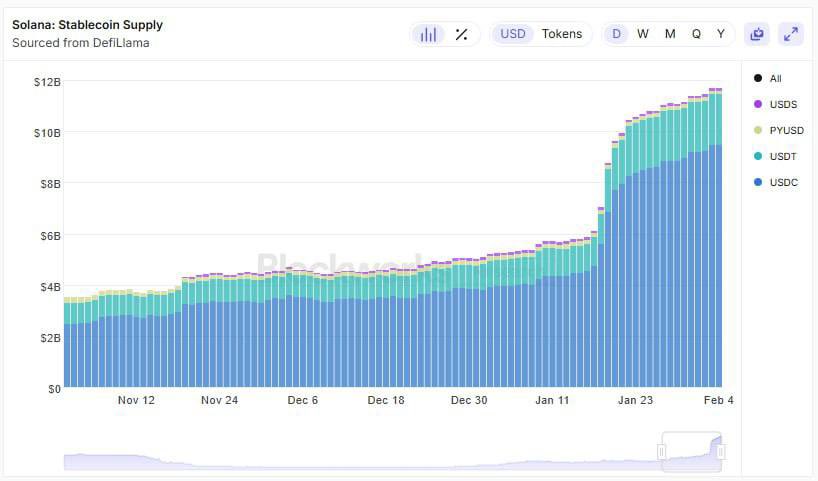Switch to percentage view icon

tap(461, 34)
